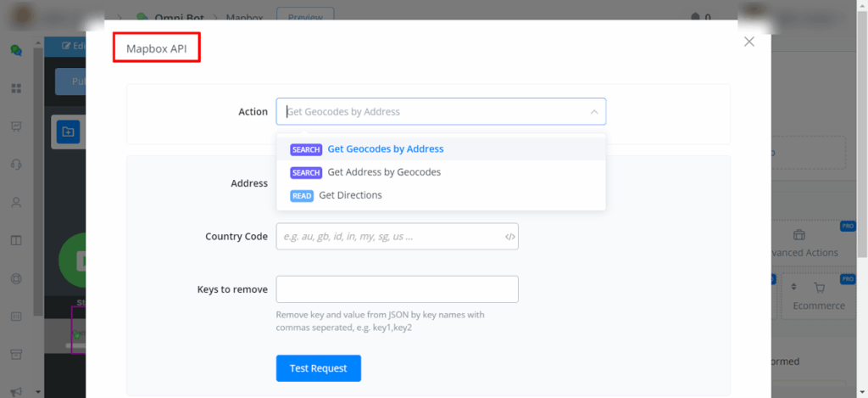Viewport: 868px width, 398px height.
Task: Click the Preview button in the header
Action: [305, 16]
